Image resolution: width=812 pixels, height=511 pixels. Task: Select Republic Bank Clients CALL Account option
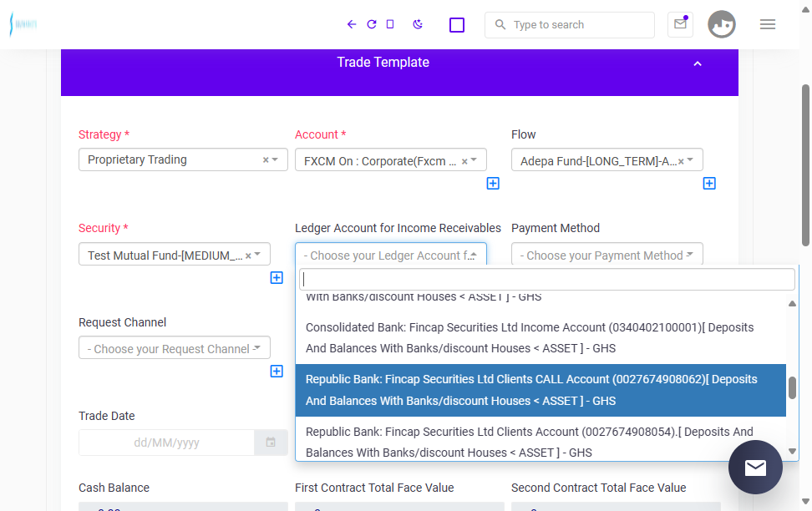[540, 391]
